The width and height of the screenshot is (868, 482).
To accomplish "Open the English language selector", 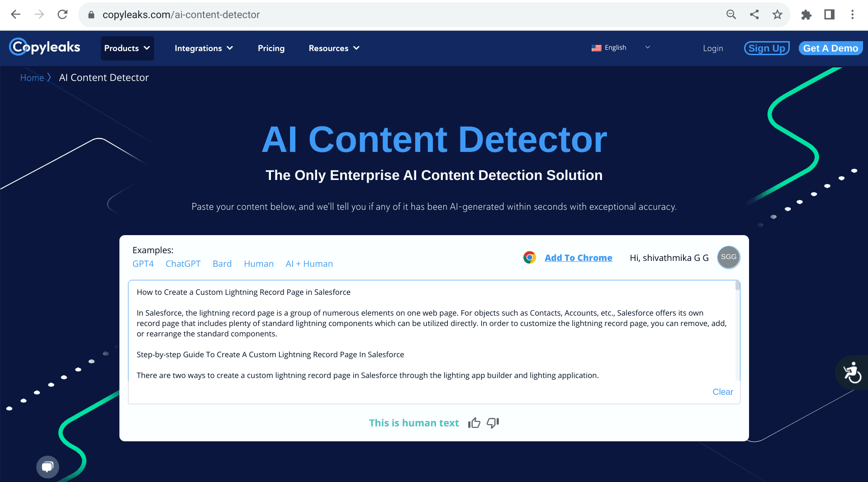I will click(x=621, y=47).
